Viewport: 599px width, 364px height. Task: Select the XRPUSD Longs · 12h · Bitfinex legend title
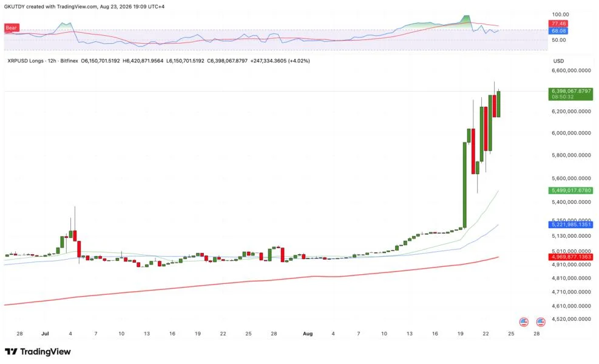42,61
